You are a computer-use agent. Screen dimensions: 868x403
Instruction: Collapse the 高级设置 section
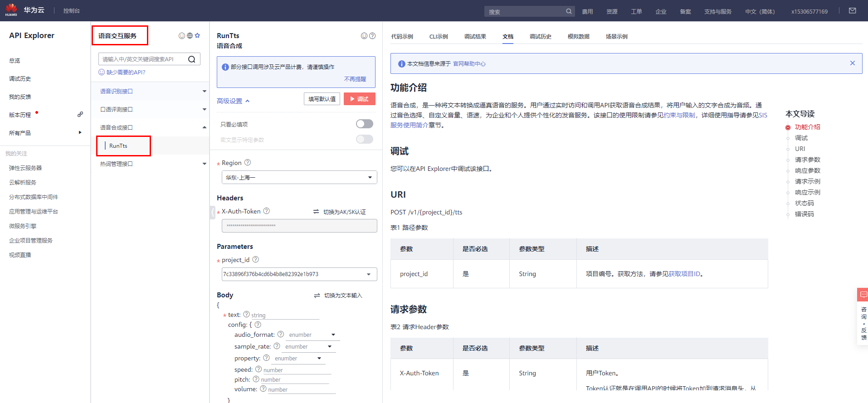tap(233, 101)
